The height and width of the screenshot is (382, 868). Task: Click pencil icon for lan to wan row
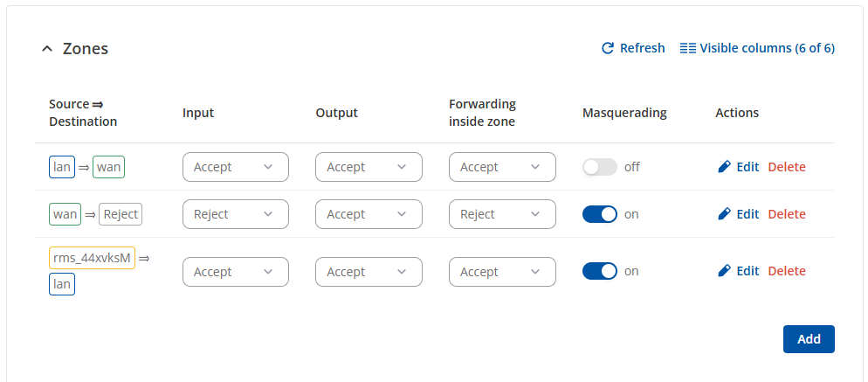[724, 167]
